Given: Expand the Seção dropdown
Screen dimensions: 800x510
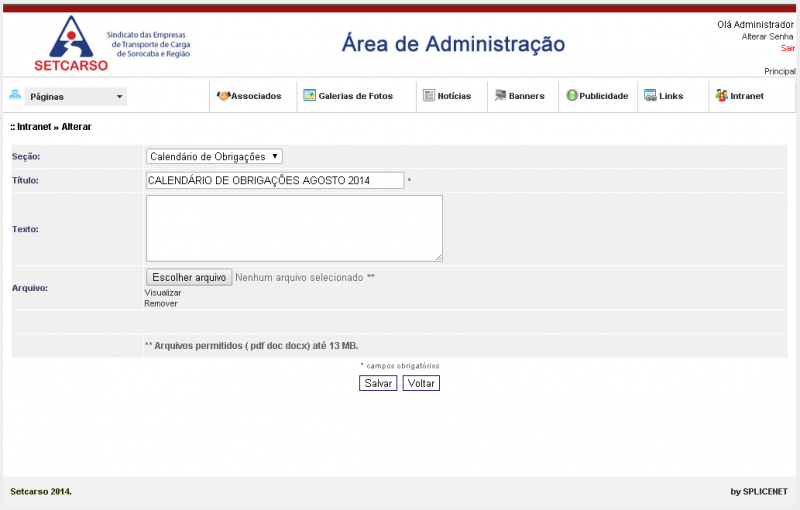Looking at the screenshot, I should 214,157.
